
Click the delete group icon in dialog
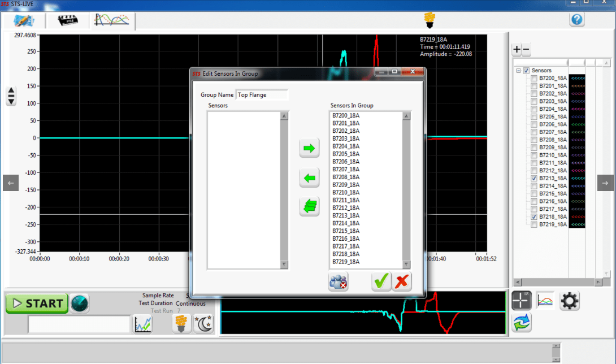pyautogui.click(x=338, y=281)
